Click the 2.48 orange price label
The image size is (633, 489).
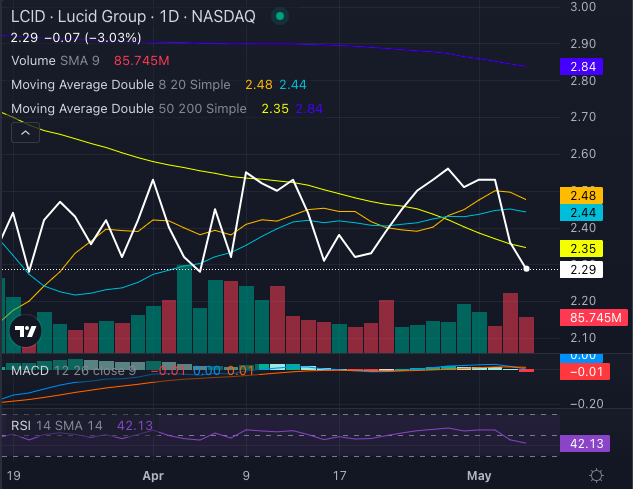(x=581, y=195)
